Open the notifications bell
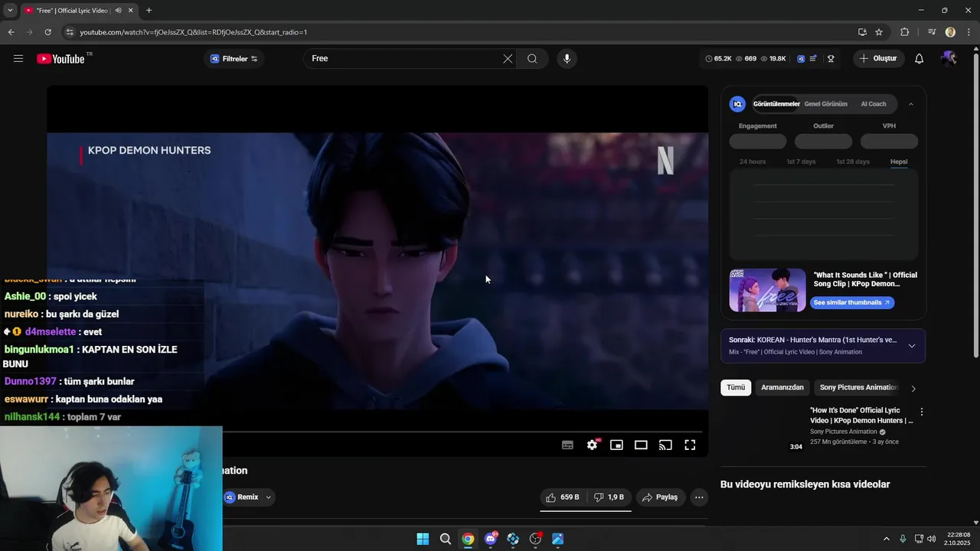 920,59
